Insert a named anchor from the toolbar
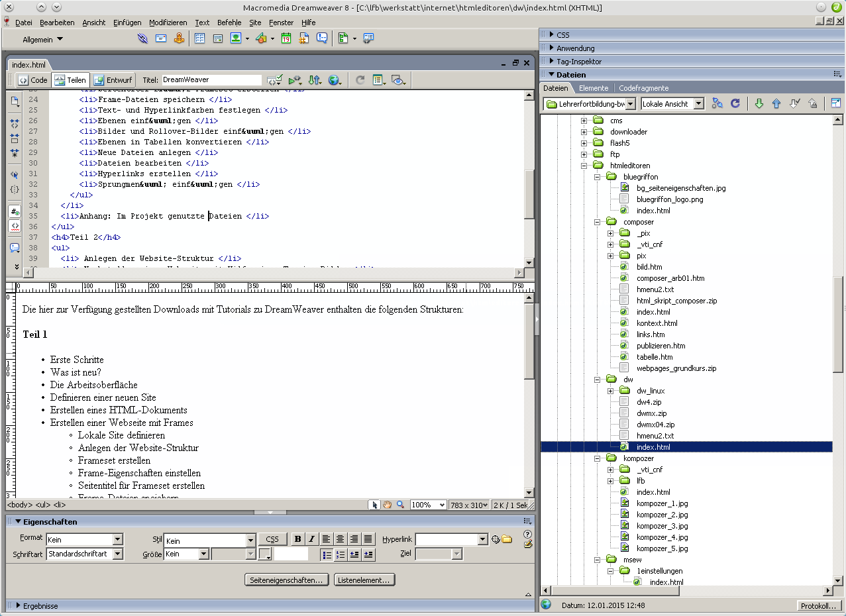Viewport: 846px width, 616px height. pos(179,38)
